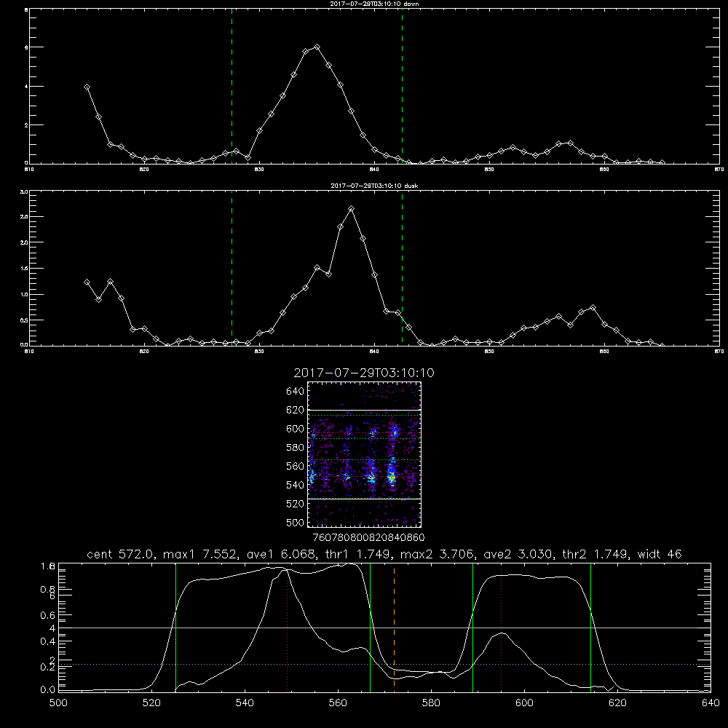Image resolution: width=728 pixels, height=728 pixels.
Task: Click the upper solid white line in heat map
Action: click(x=364, y=410)
